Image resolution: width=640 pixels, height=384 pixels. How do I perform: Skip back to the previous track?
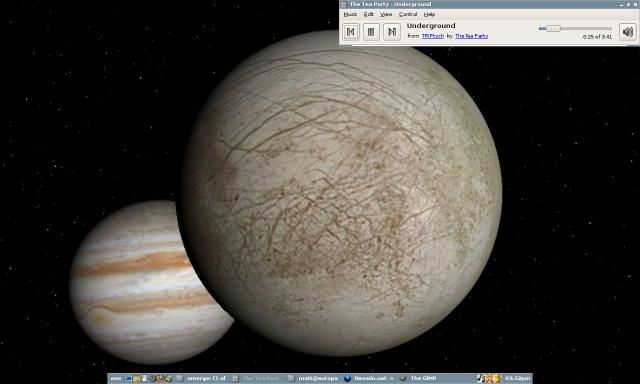pos(351,32)
